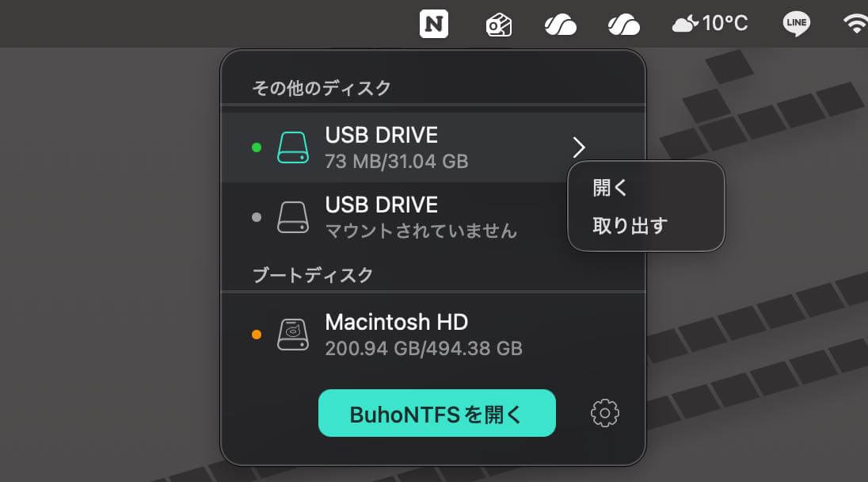The image size is (868, 482).
Task: Click the green status dot on USB DRIVE
Action: click(x=257, y=147)
